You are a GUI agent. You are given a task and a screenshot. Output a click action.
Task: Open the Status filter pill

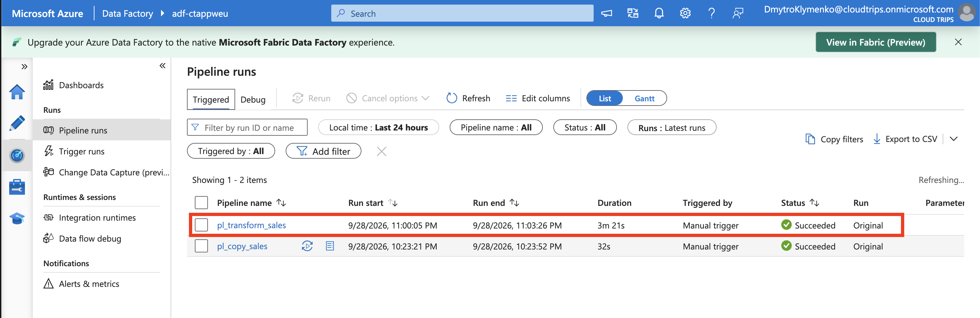(585, 128)
